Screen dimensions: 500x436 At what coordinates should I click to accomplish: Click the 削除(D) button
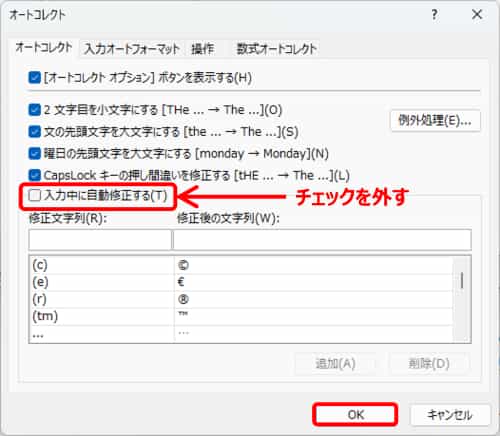coord(429,363)
